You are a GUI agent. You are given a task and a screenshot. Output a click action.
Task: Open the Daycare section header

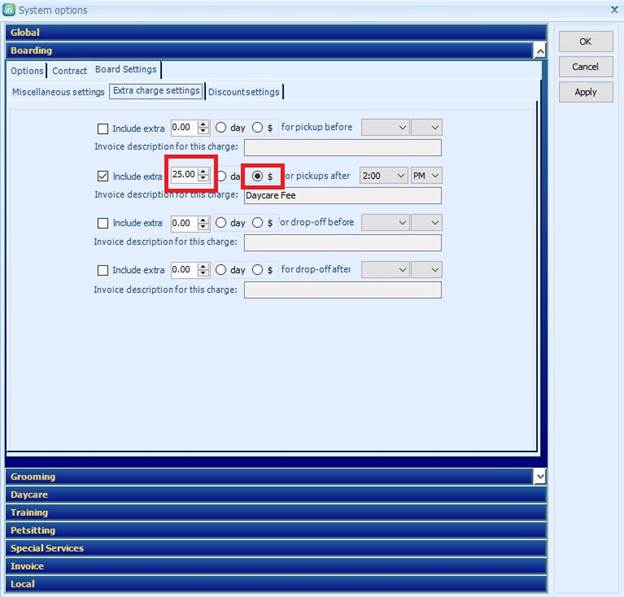click(276, 495)
